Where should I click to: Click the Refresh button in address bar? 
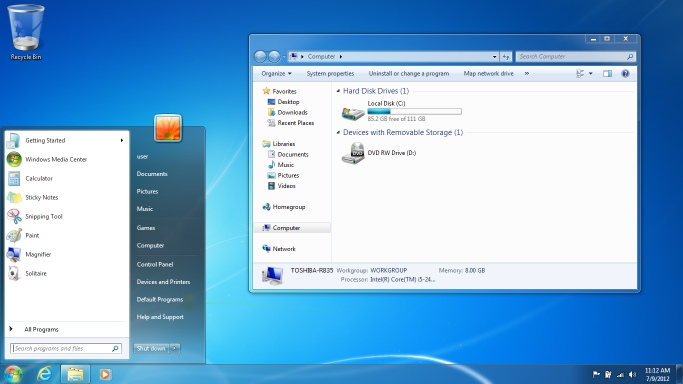point(506,57)
